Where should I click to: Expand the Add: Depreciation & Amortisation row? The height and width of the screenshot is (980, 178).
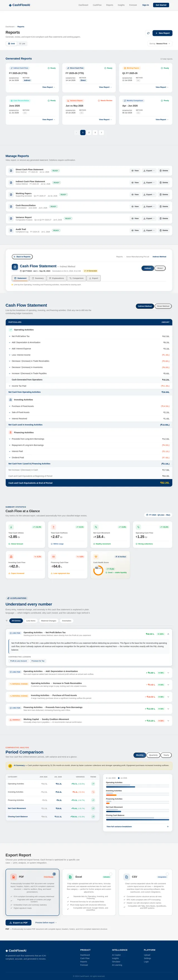(x=89, y=342)
